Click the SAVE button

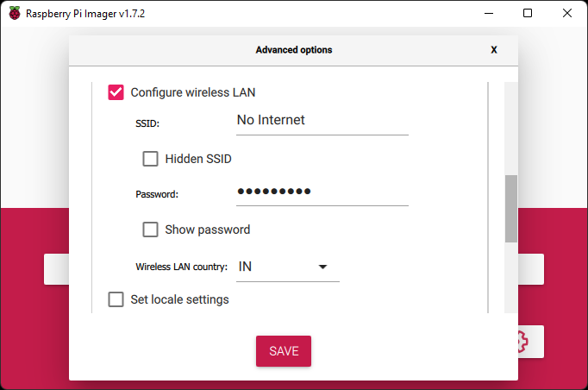(x=284, y=351)
